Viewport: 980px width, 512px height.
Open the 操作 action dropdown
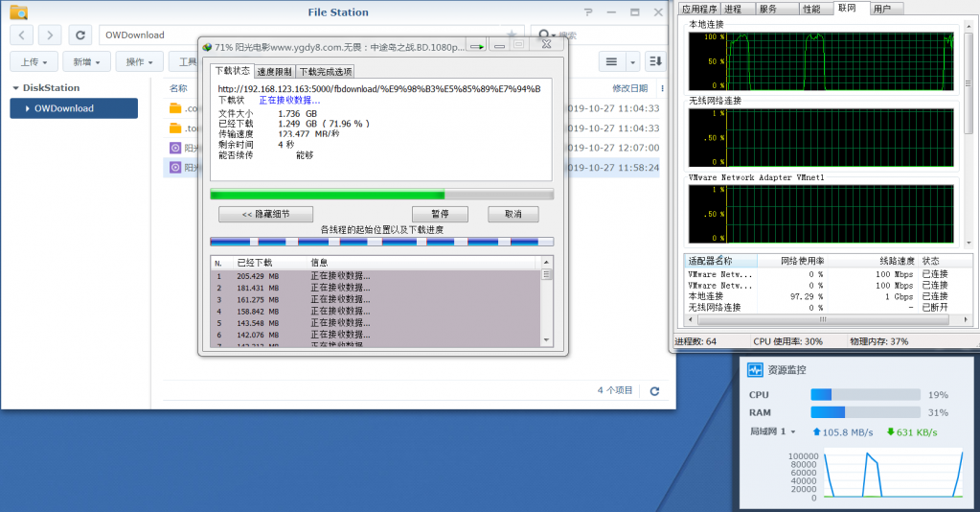point(139,62)
